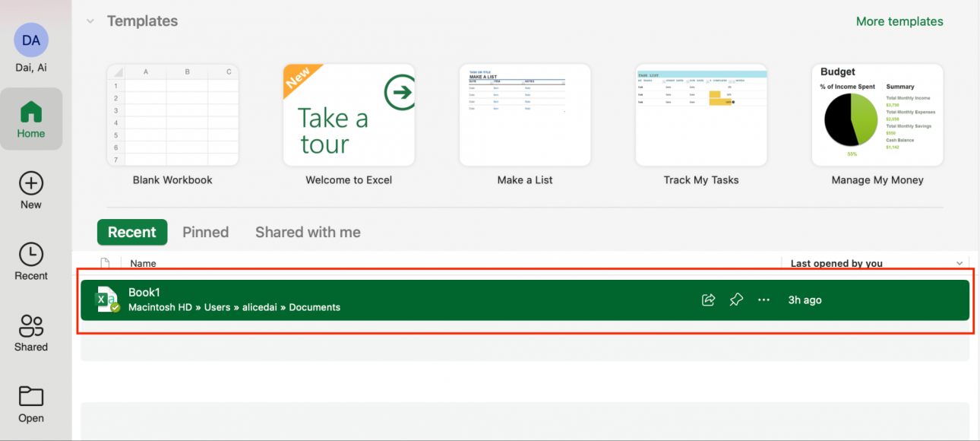Click the DA profile avatar
This screenshot has width=980, height=441.
[x=31, y=40]
